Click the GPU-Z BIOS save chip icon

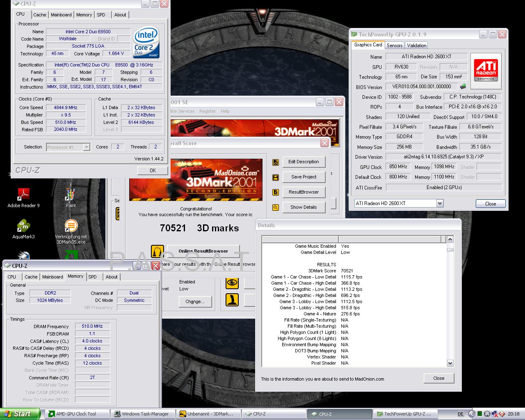(463, 87)
